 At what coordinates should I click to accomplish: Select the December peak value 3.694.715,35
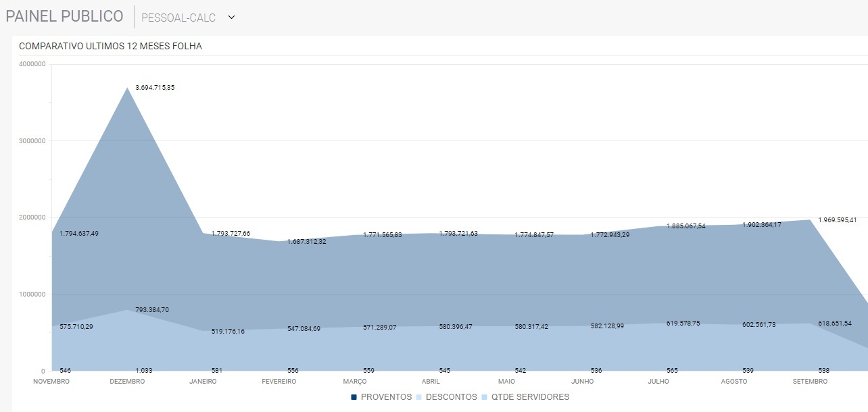[x=155, y=88]
